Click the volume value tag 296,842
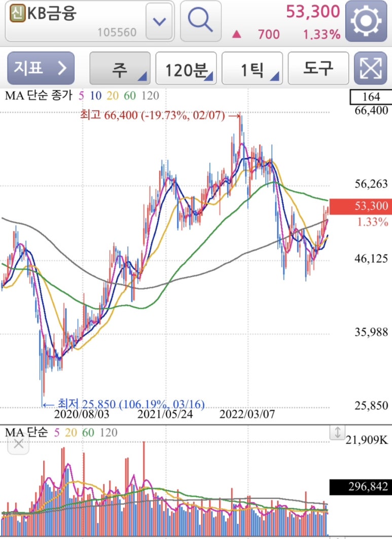 pyautogui.click(x=361, y=487)
